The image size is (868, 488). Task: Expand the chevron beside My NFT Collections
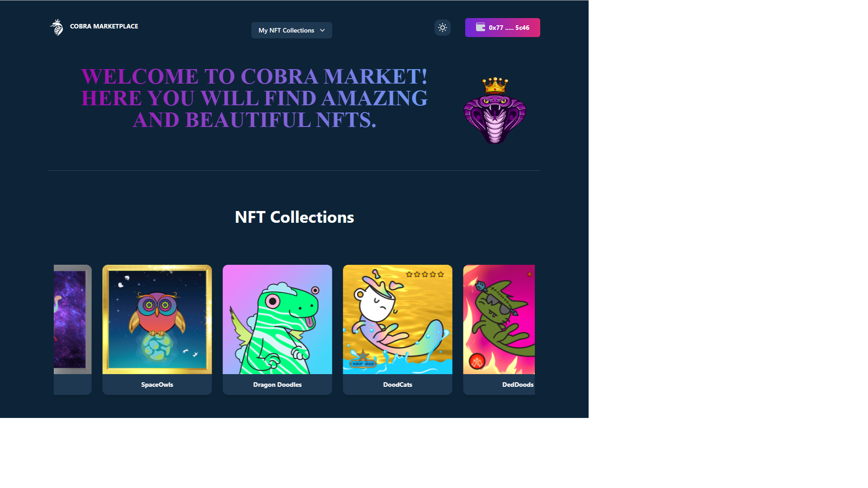click(x=322, y=30)
